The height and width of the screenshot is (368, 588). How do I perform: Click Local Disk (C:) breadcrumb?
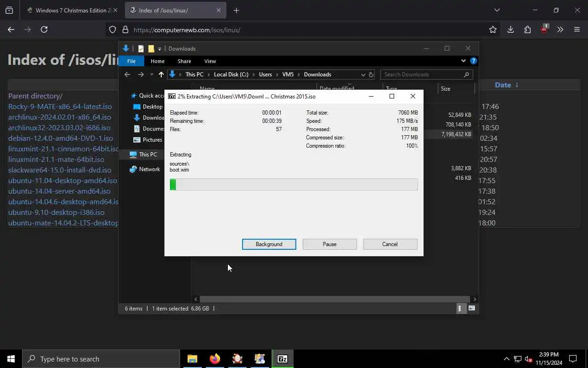(231, 75)
